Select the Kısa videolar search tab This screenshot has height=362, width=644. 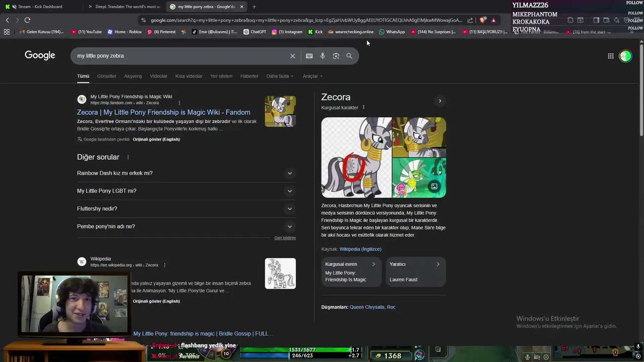click(x=189, y=76)
